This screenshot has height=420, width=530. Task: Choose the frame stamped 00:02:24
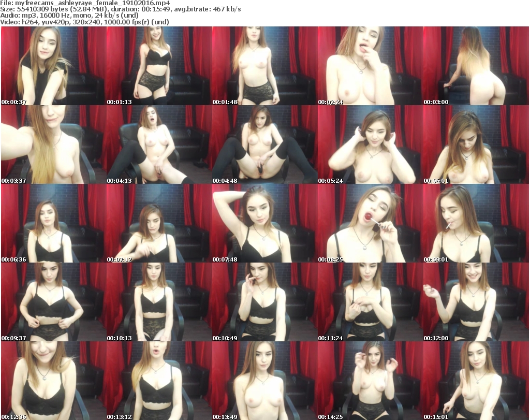370,66
